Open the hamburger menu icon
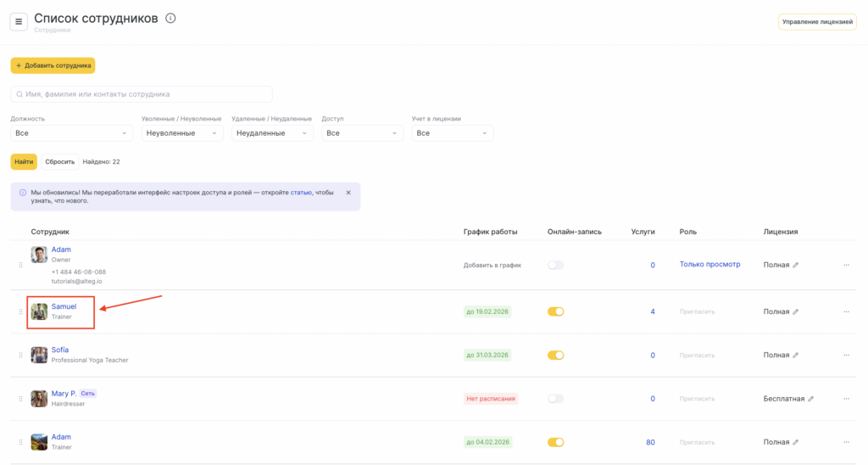The image size is (868, 465). 19,22
